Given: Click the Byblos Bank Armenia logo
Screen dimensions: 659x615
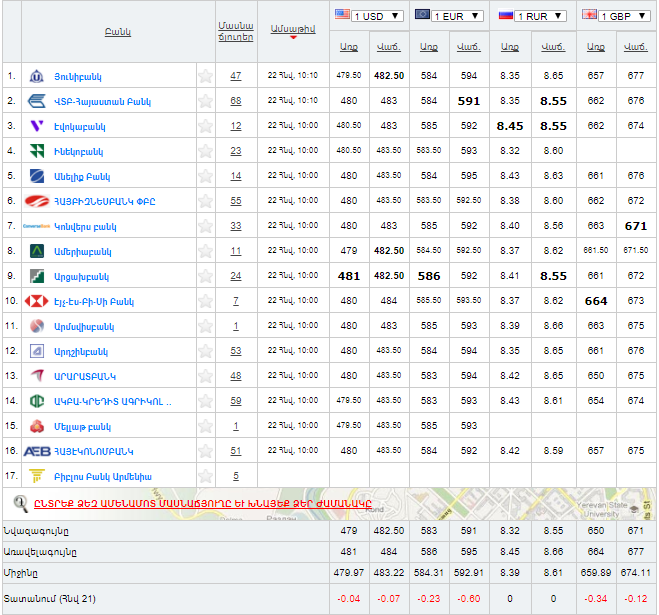Looking at the screenshot, I should click(37, 476).
